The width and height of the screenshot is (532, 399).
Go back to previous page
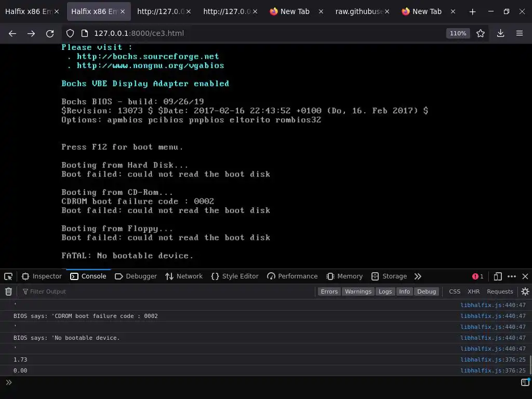pos(12,33)
